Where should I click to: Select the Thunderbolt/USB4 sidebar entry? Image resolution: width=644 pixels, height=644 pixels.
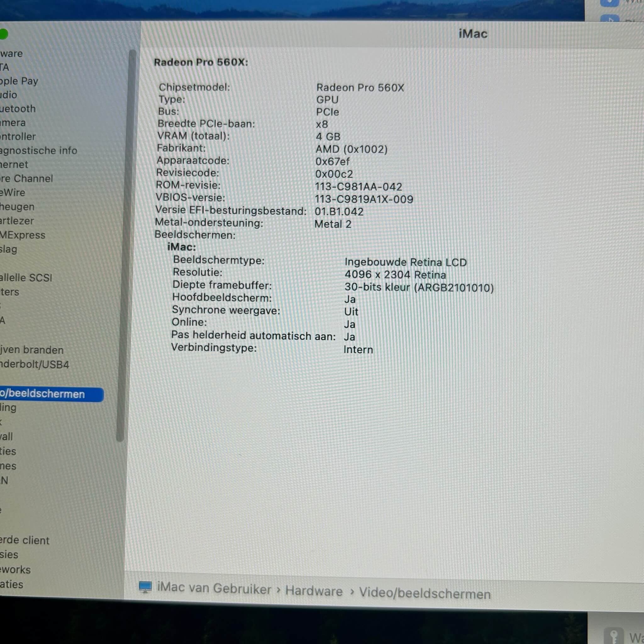click(x=35, y=365)
